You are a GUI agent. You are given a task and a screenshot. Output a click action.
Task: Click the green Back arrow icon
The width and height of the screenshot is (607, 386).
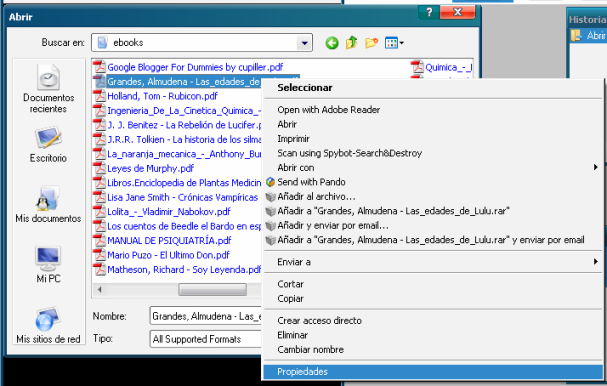coord(332,43)
